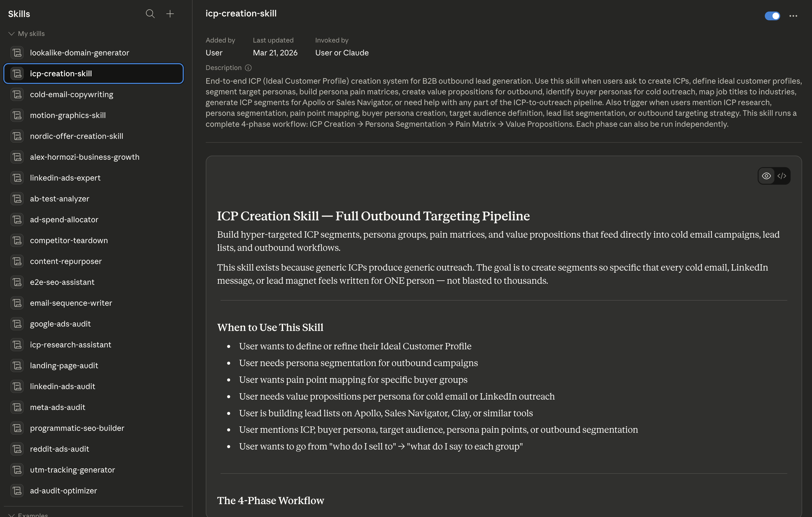Viewport: 812px width, 517px height.
Task: Click the google-ads-audit skill icon
Action: (x=17, y=324)
